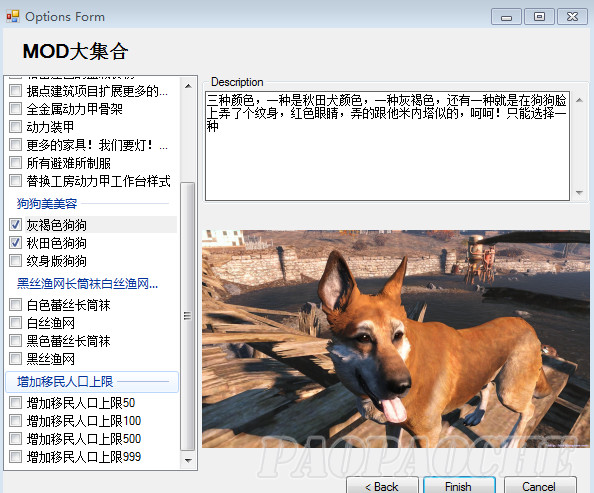Click description box scroll down arrow
Screen dimensions: 594x493
579,193
